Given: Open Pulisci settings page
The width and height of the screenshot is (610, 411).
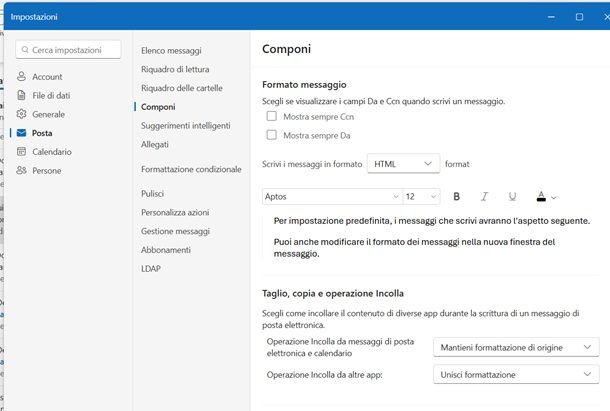Looking at the screenshot, I should pos(152,193).
